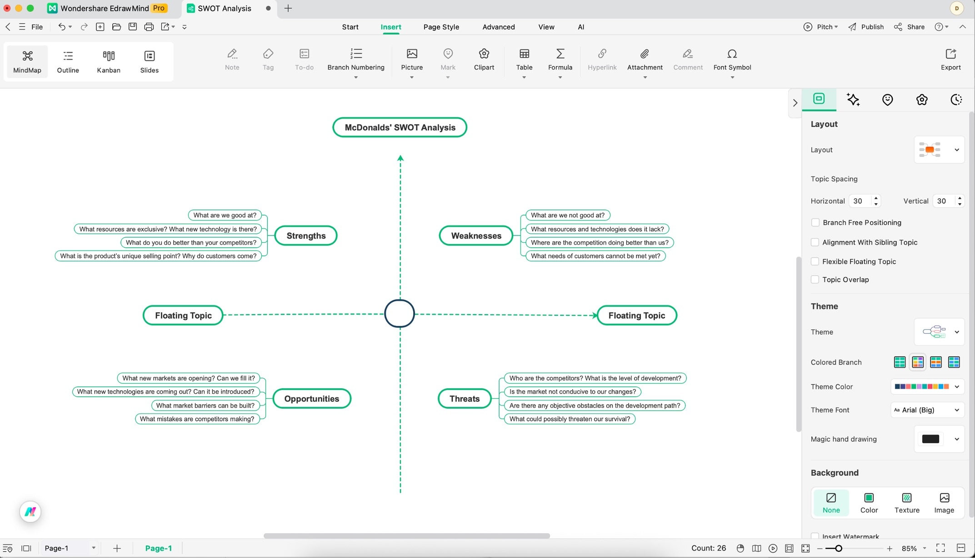Open the Page Style ribbon tab
975x560 pixels.
(x=441, y=27)
